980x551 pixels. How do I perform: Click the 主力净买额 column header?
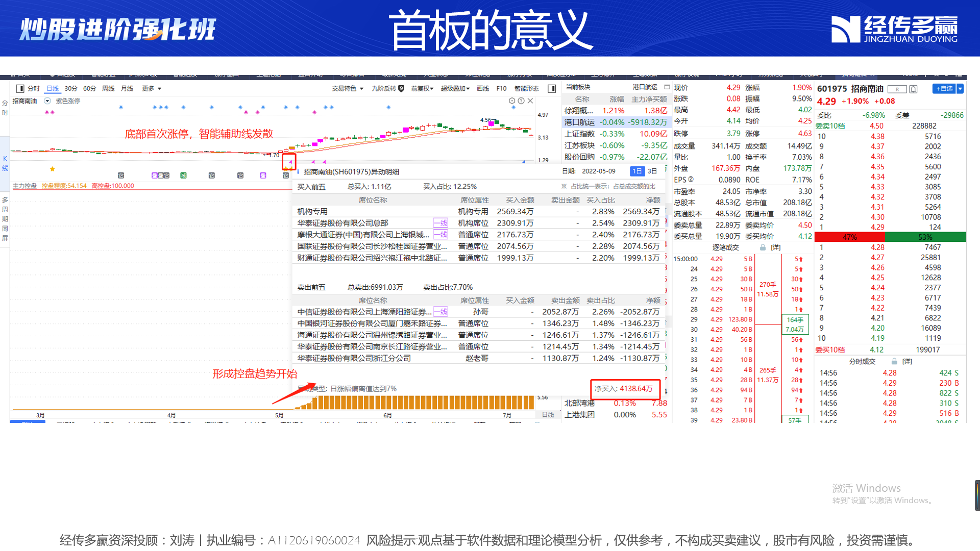[x=649, y=99]
